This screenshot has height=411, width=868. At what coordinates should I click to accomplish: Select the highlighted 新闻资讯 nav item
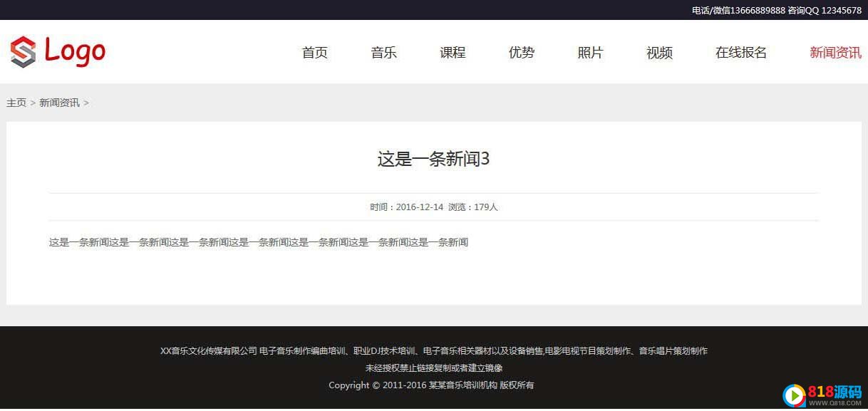click(x=835, y=53)
